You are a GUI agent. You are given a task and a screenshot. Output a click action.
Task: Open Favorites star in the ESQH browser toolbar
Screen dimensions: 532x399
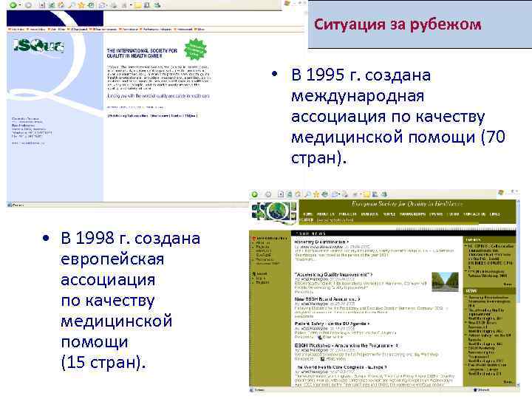tap(316, 194)
